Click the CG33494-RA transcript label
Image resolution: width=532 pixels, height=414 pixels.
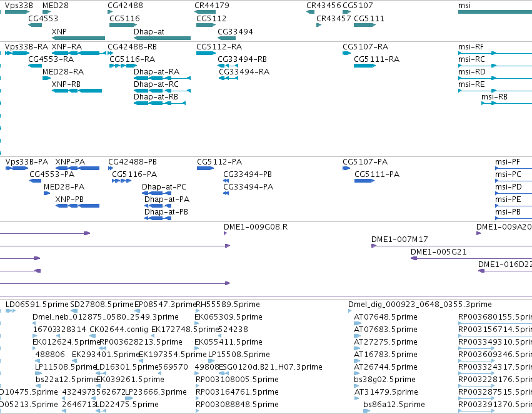click(x=244, y=71)
